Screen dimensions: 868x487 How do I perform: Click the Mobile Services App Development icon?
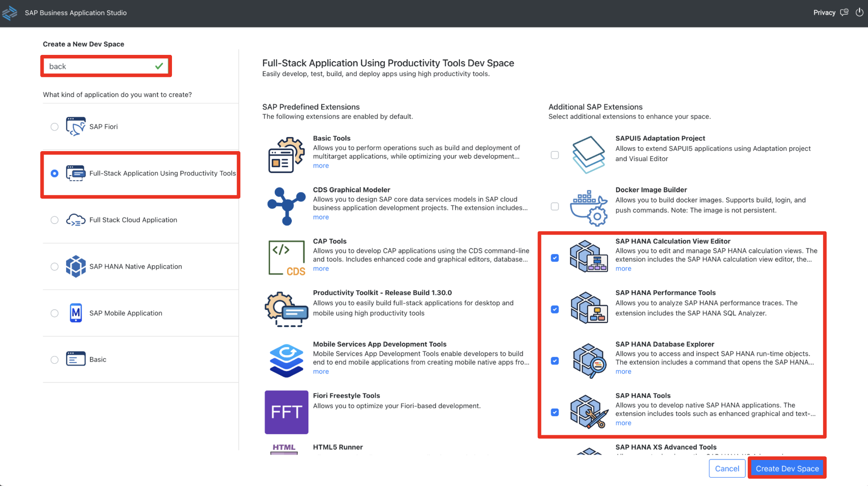(x=286, y=360)
